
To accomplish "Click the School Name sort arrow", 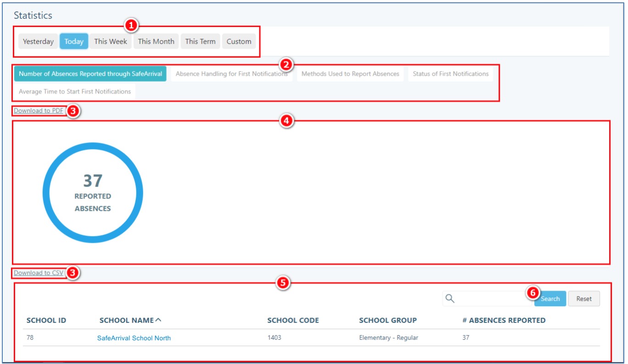I will click(x=158, y=320).
